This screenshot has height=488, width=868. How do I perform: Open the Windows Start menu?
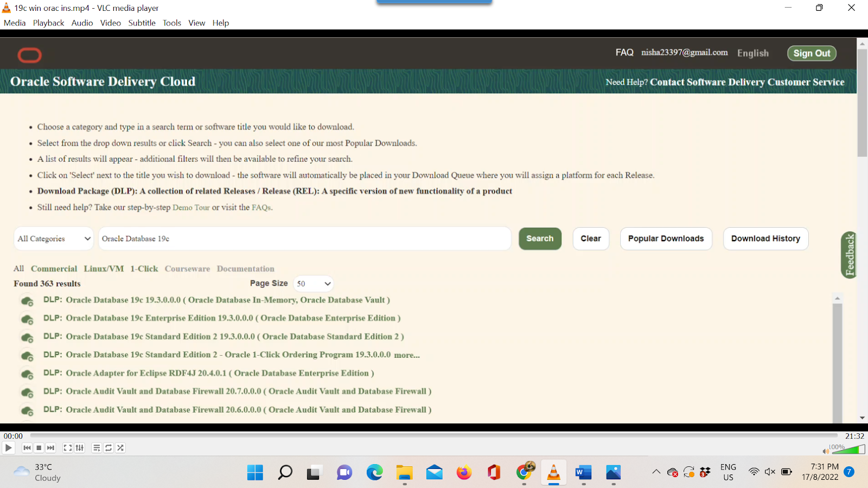255,473
